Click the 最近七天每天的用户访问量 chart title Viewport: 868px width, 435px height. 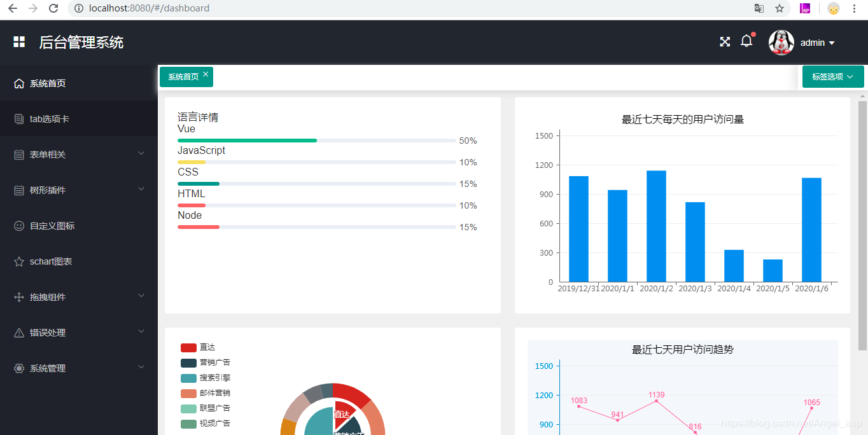click(x=683, y=120)
